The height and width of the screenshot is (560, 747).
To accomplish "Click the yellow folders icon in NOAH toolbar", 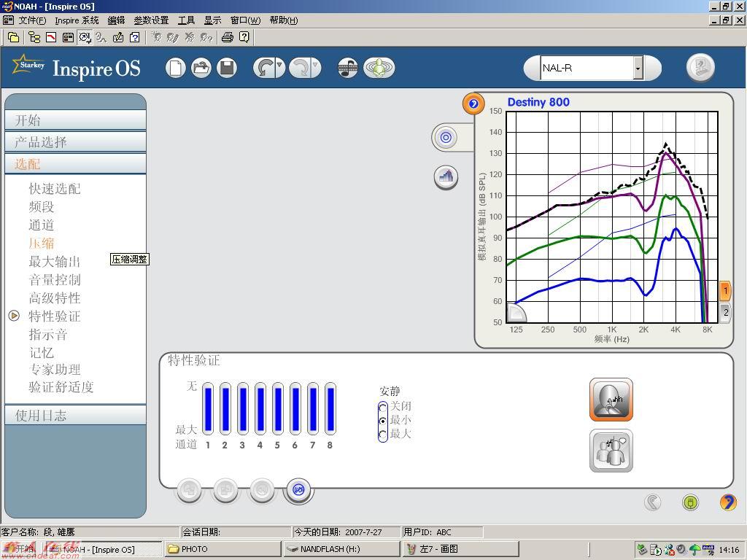I will [13, 37].
